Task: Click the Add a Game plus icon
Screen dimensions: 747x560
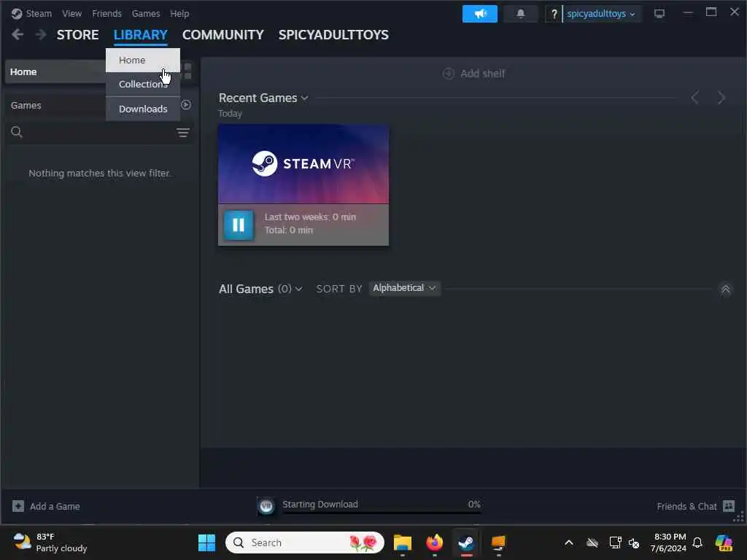Action: (x=18, y=506)
